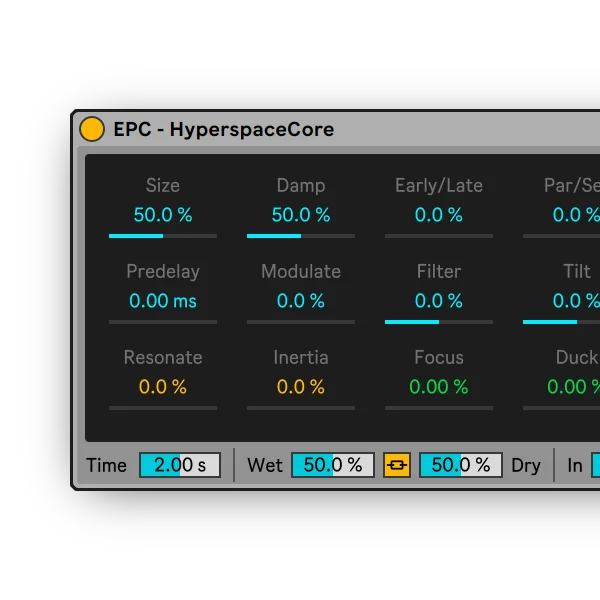Image resolution: width=600 pixels, height=600 pixels.
Task: Adjust the Focus slider bar
Action: pyautogui.click(x=439, y=408)
